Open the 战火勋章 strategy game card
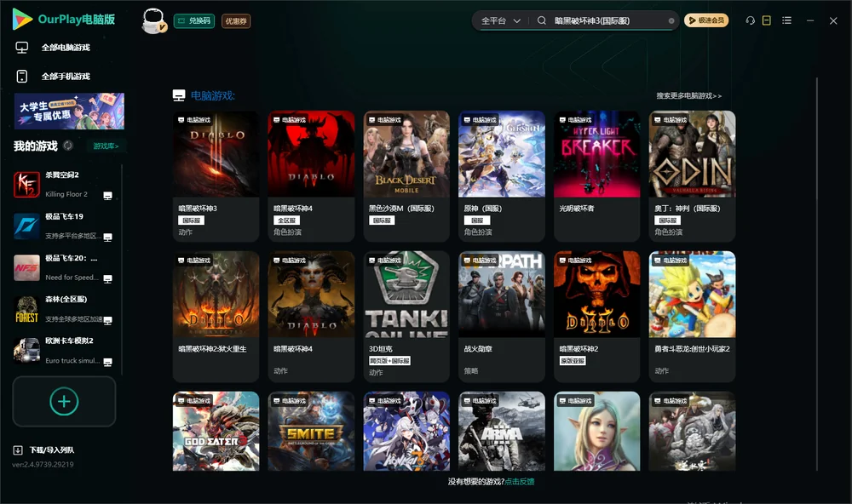The height and width of the screenshot is (504, 852). (502, 316)
